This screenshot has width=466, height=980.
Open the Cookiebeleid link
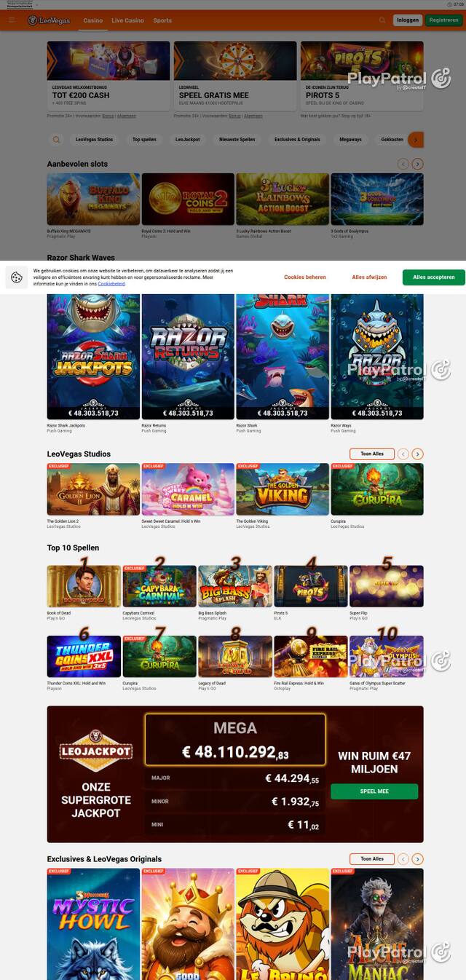[111, 283]
